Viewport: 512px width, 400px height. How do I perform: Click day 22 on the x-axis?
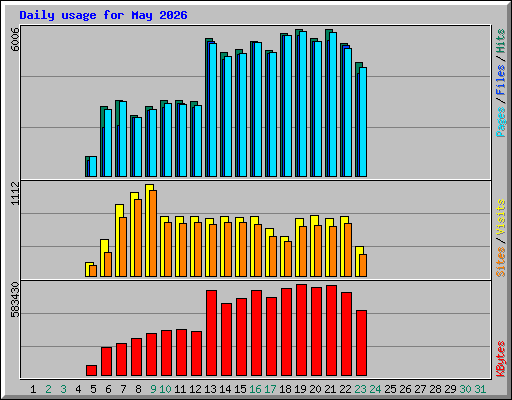[345, 389]
